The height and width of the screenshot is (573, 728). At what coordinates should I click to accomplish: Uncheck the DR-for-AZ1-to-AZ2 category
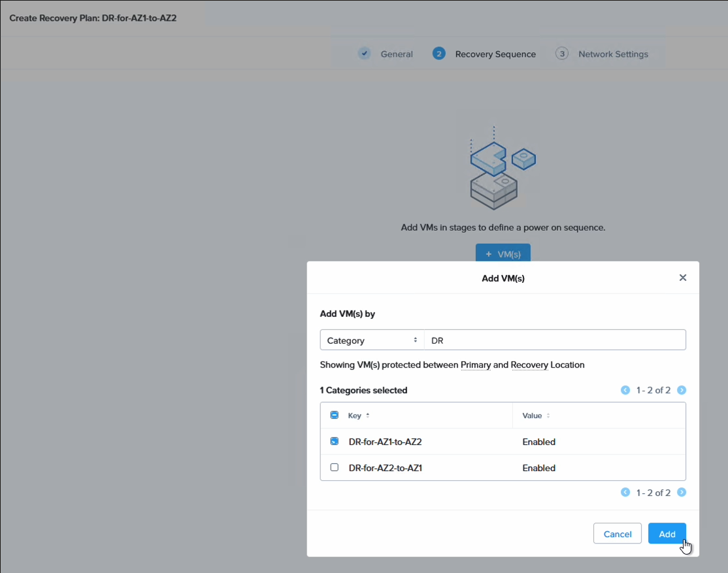point(335,441)
